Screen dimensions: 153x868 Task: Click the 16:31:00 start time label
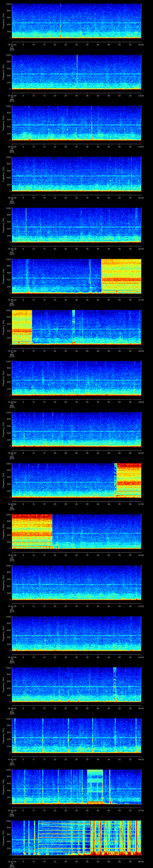pos(12,44)
